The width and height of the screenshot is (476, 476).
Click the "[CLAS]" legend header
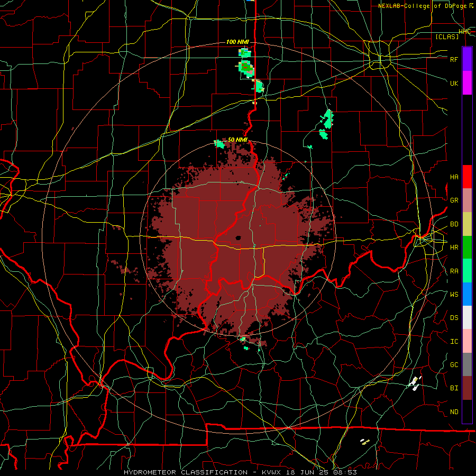tap(447, 36)
